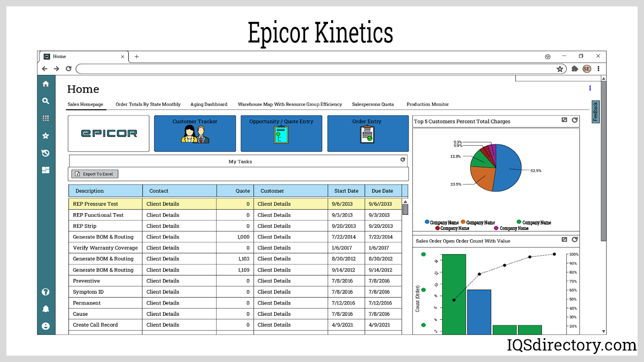Refresh the My Tasks panel
Screen dimensions: 644x362
point(402,160)
